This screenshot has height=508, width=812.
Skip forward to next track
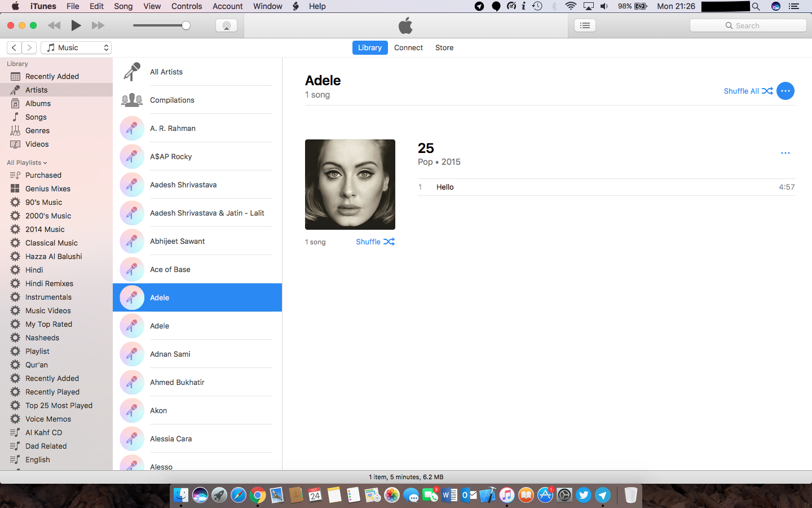[98, 25]
